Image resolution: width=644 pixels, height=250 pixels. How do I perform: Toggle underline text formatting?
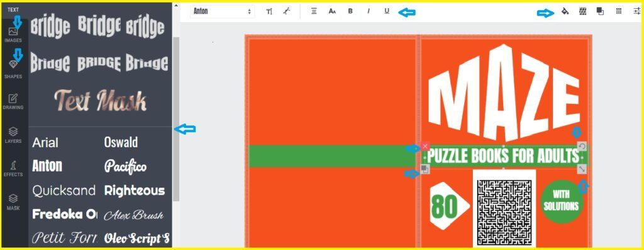387,11
